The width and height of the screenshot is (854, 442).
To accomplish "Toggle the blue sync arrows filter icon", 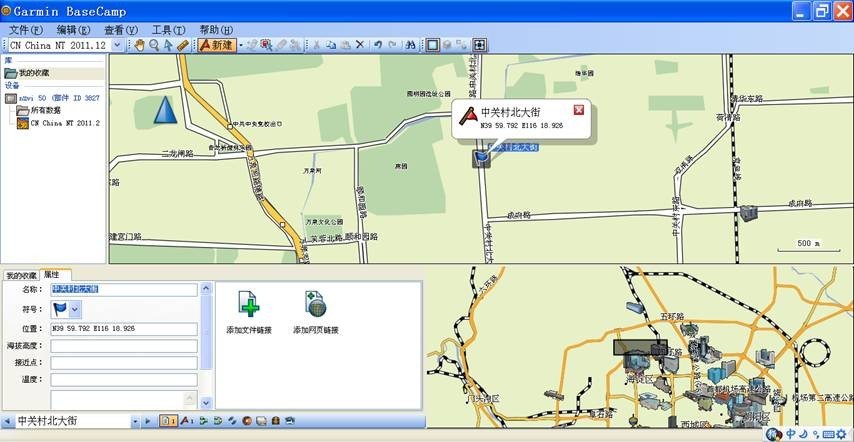I will [x=233, y=421].
